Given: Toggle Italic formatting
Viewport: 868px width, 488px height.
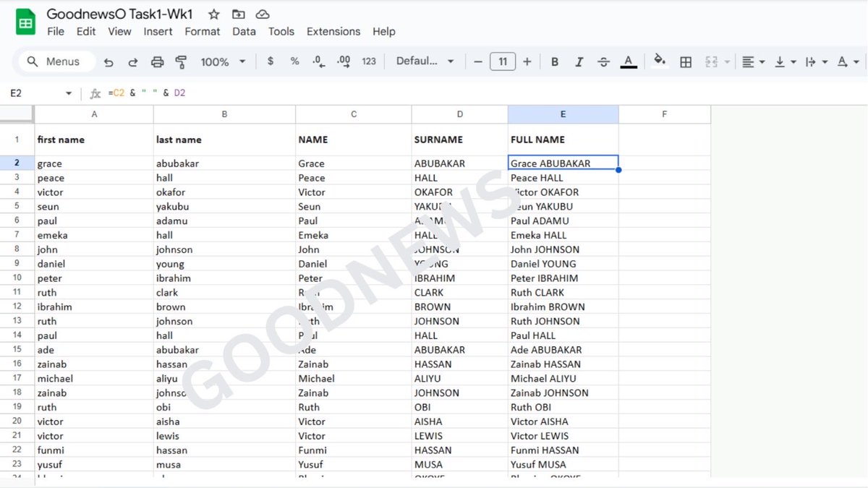Looking at the screenshot, I should 579,62.
